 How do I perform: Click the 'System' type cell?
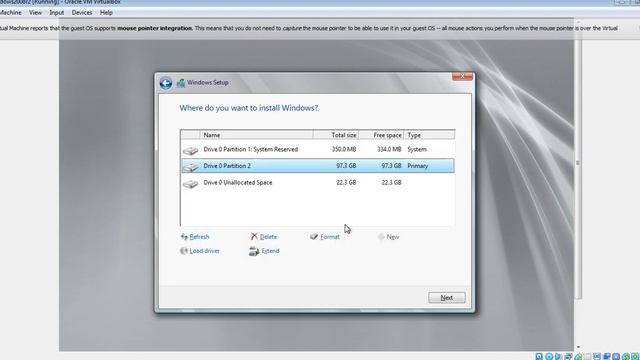(417, 149)
